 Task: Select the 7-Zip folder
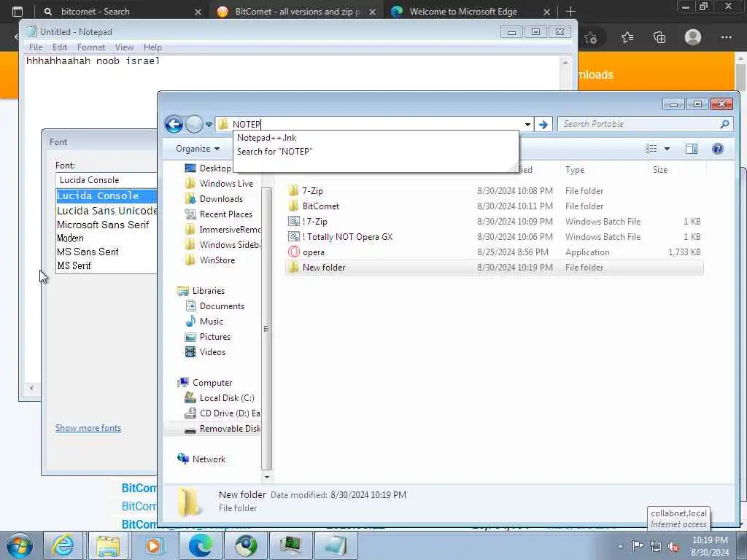[x=312, y=191]
